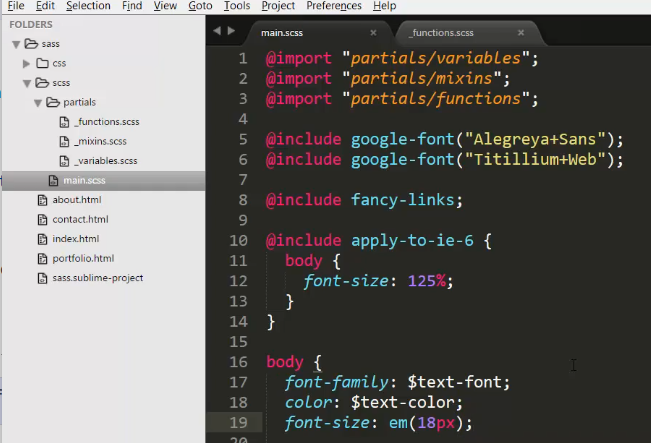Open the Preferences menu
The height and width of the screenshot is (443, 651).
coord(334,6)
